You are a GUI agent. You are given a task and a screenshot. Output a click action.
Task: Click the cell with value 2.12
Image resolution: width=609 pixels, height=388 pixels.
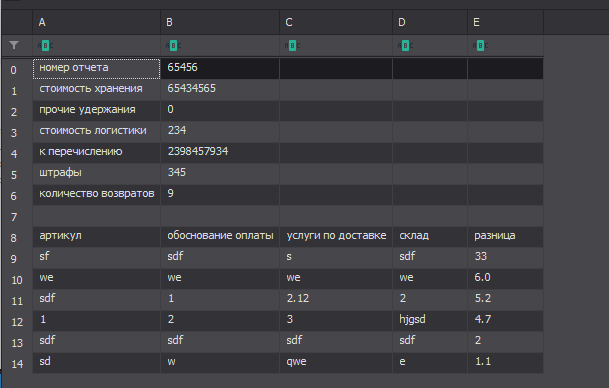tap(336, 300)
